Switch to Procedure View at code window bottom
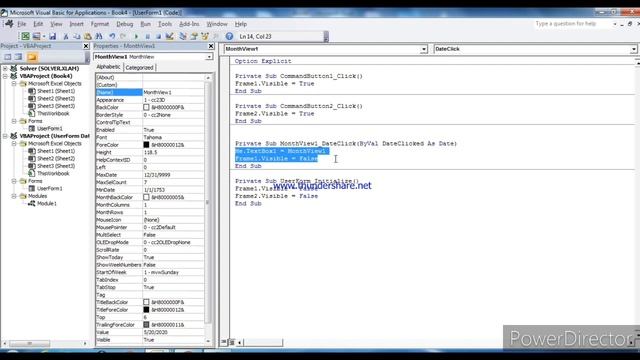 [x=224, y=342]
